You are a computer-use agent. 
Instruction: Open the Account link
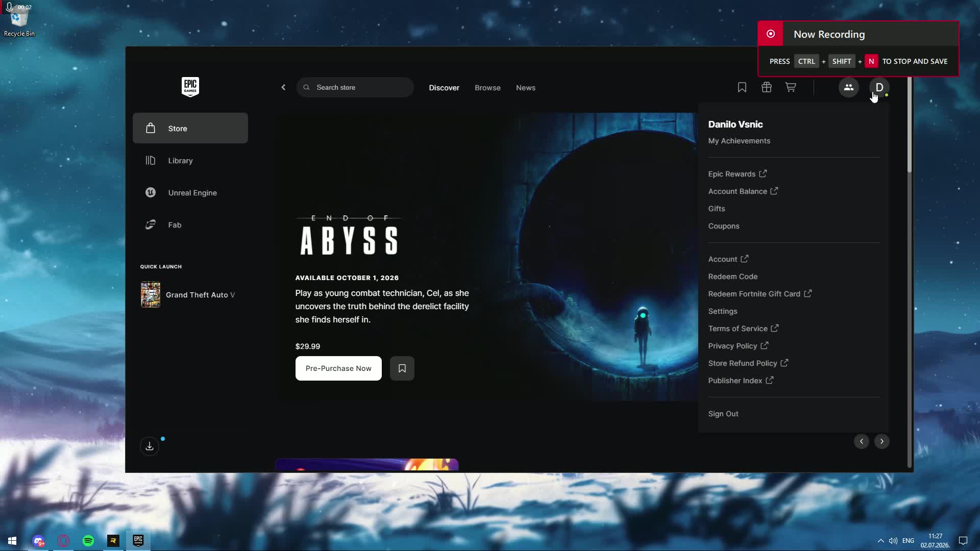pos(728,259)
